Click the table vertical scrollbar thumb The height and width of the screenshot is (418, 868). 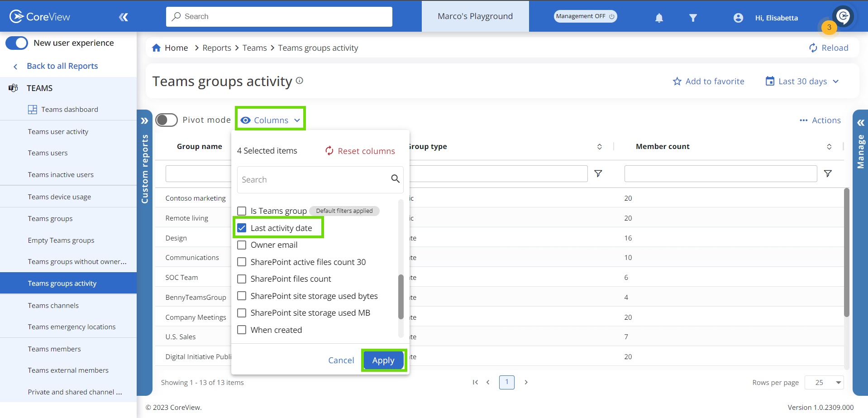[846, 252]
